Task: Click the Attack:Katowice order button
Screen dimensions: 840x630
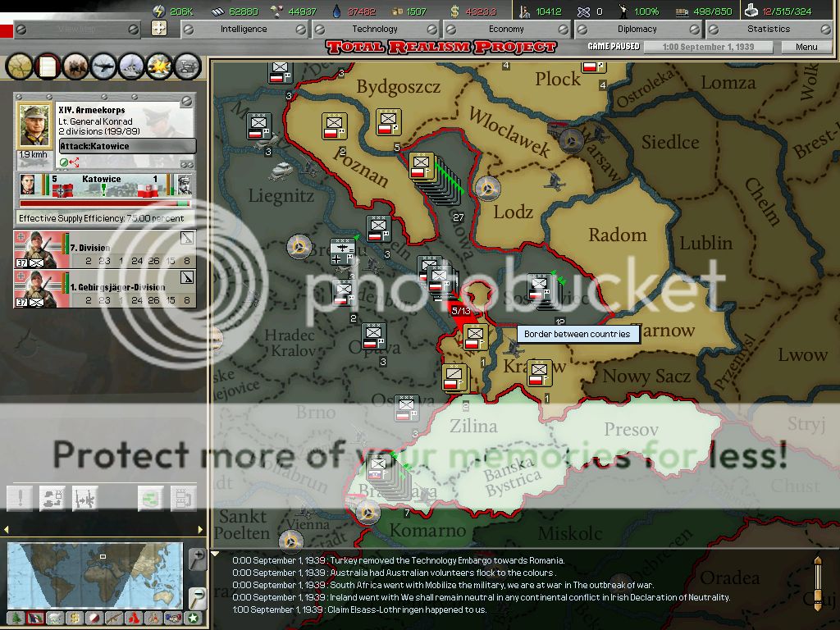Action: tap(127, 147)
